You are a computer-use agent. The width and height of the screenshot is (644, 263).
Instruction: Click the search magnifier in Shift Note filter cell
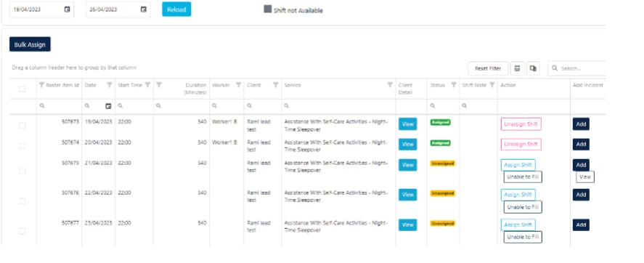coord(465,106)
